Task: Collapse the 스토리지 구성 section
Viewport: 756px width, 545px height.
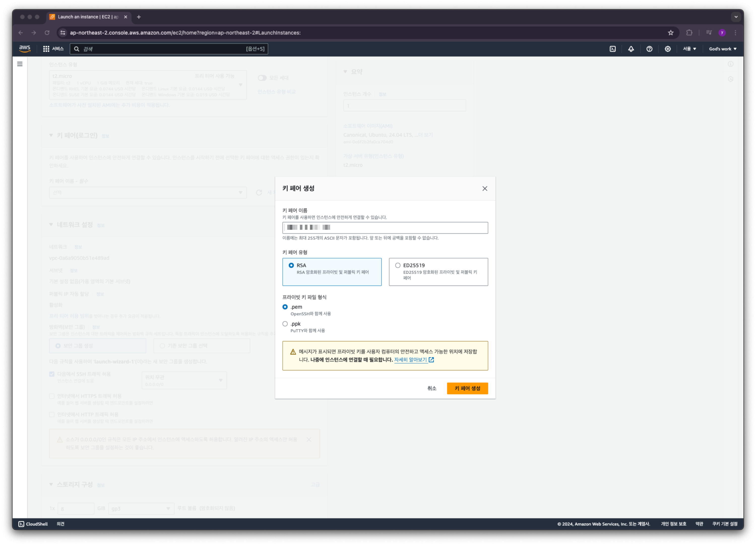Action: [51, 484]
